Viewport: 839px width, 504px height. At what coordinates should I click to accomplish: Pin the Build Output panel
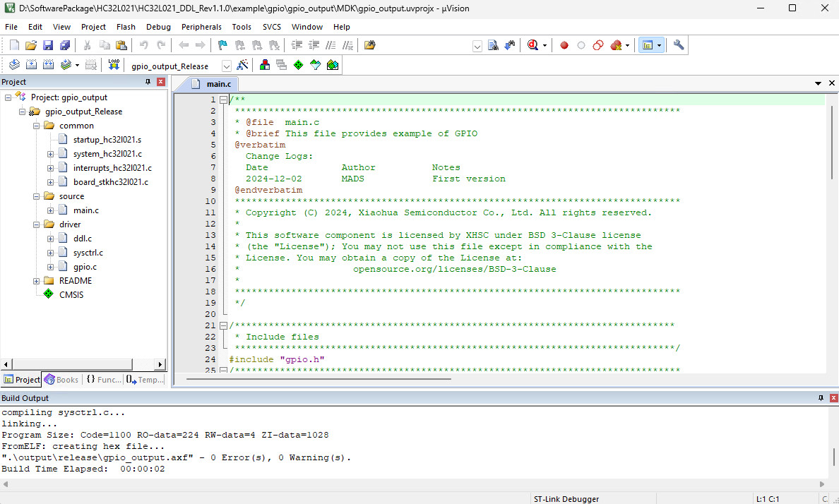pyautogui.click(x=821, y=398)
